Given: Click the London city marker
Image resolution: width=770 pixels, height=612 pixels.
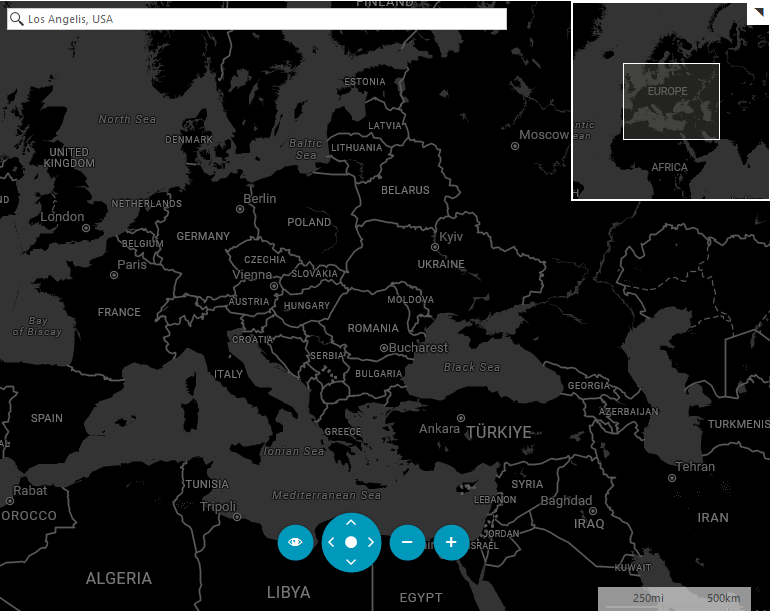Looking at the screenshot, I should click(86, 228).
